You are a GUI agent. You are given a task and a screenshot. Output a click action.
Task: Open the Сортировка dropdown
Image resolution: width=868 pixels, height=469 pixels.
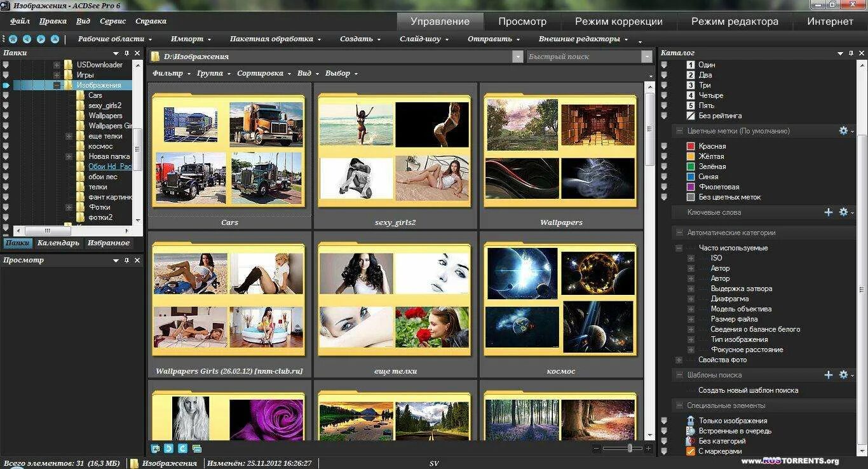[264, 73]
